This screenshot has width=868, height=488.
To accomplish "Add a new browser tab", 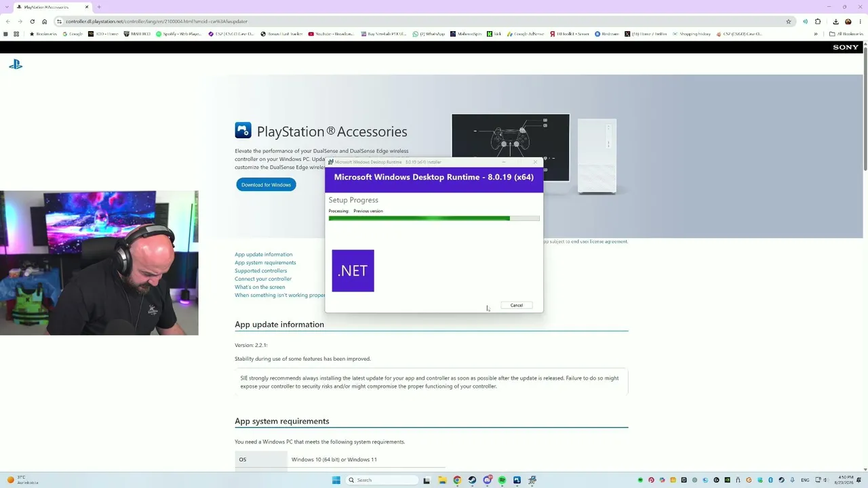I will point(99,7).
